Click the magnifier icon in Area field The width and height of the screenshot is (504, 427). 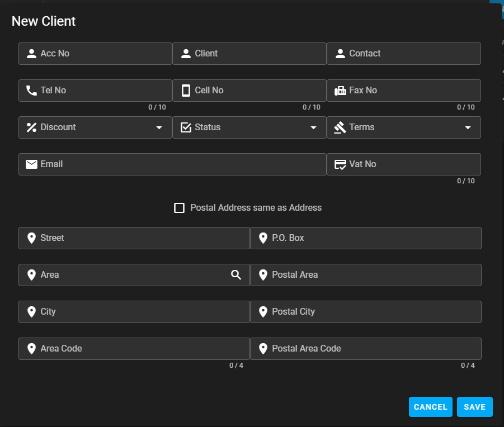(x=236, y=275)
